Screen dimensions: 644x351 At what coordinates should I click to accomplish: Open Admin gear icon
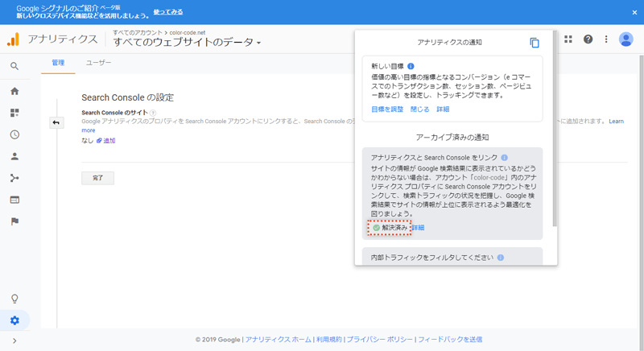(x=14, y=320)
